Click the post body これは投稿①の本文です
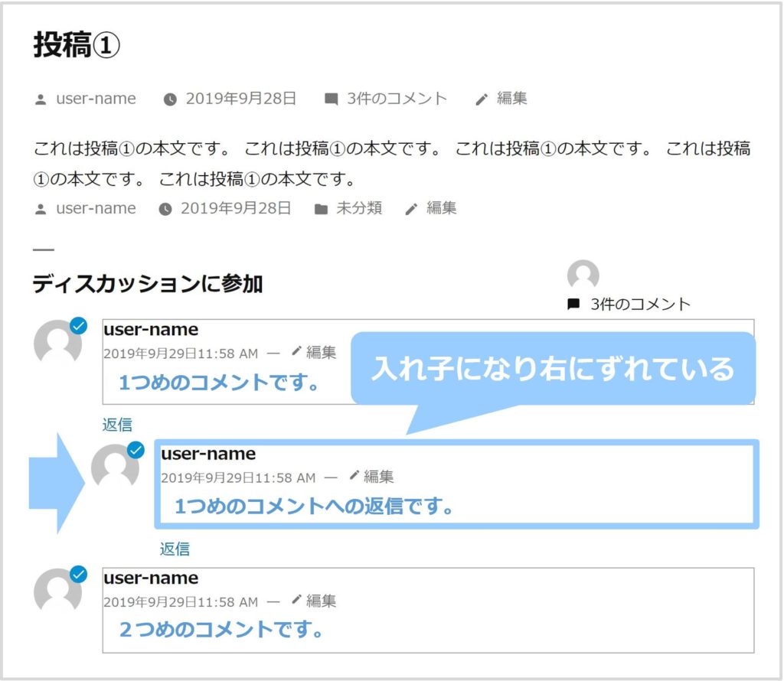Viewport: 784px width, 681px height. [392, 164]
